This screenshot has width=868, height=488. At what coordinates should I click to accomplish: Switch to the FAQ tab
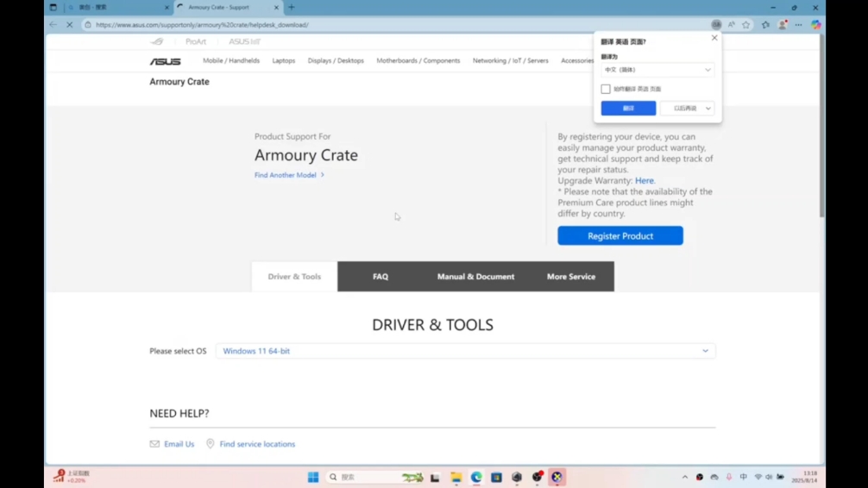[381, 277]
